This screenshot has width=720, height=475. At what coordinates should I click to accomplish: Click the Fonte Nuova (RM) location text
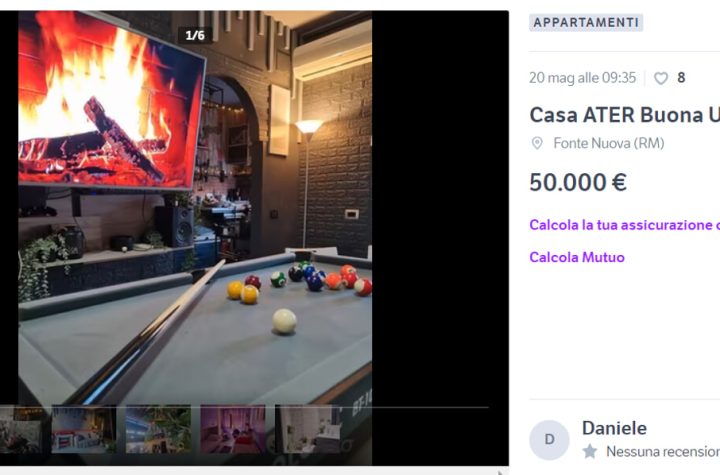point(609,143)
